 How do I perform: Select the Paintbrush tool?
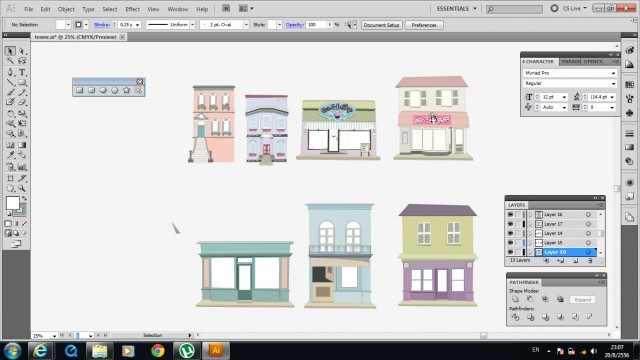10,93
